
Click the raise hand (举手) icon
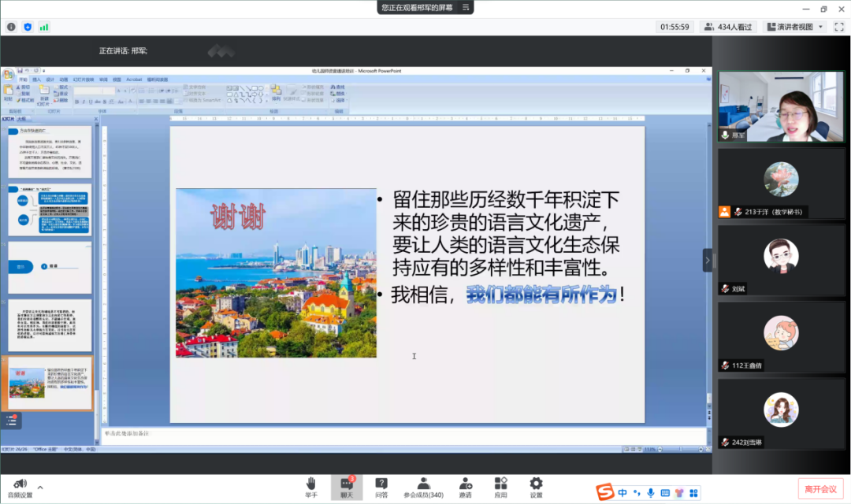(311, 485)
